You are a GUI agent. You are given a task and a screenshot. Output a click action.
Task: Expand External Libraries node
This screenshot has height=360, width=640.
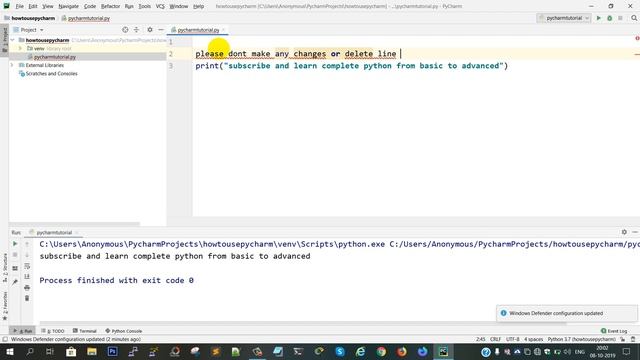click(13, 65)
